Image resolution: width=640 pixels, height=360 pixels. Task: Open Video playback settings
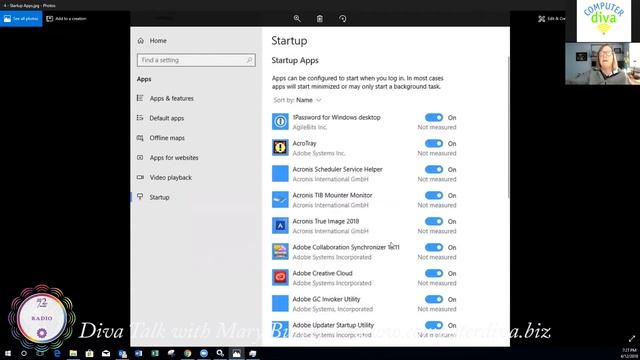click(x=164, y=178)
